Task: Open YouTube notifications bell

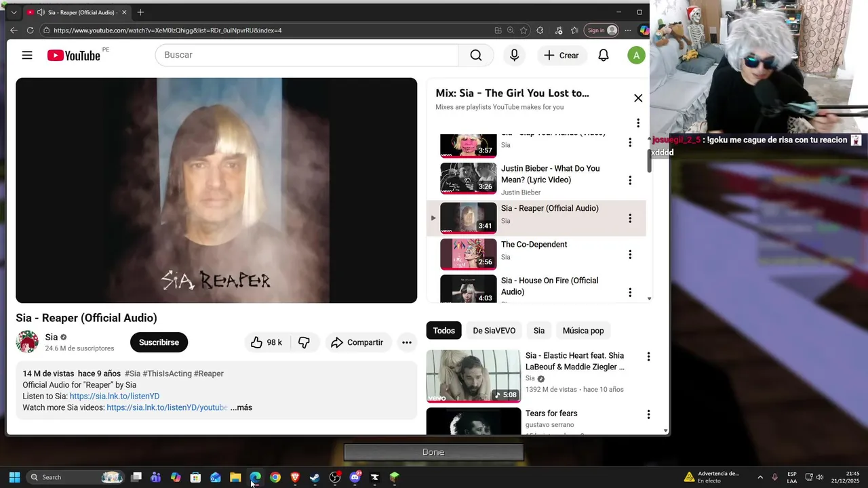Action: click(x=603, y=56)
